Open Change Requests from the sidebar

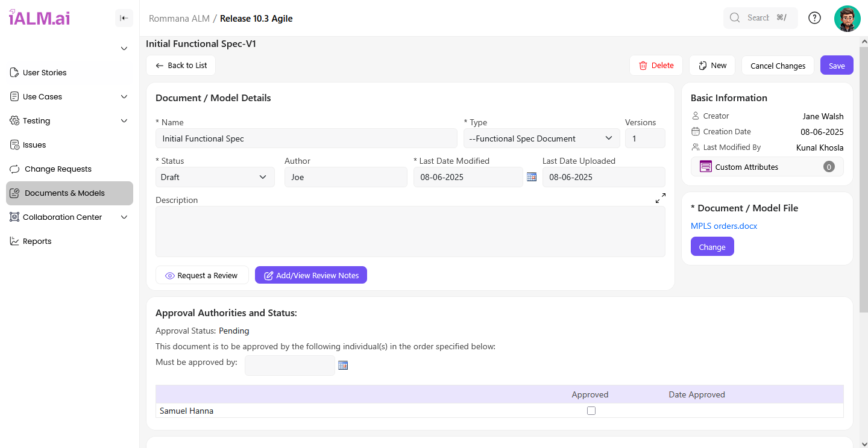pos(58,169)
